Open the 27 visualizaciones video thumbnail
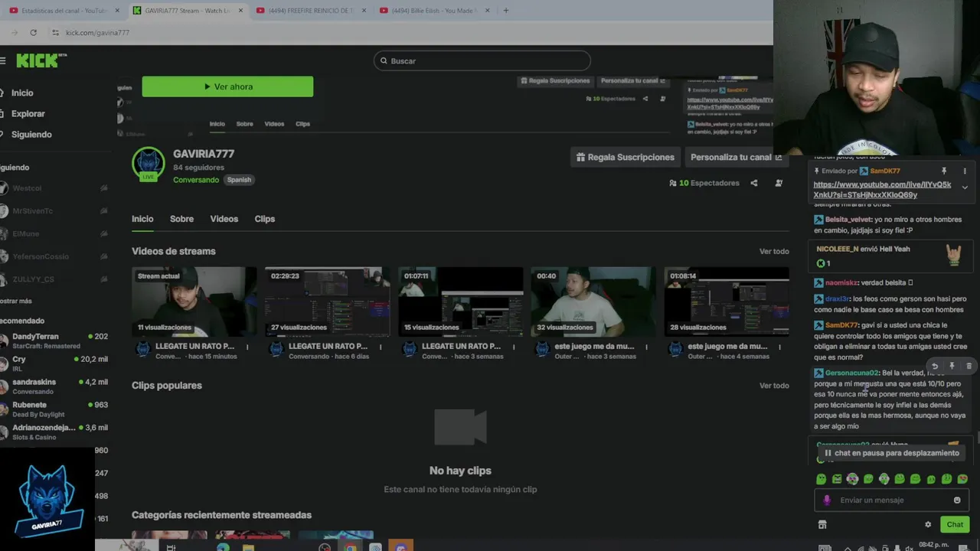Image resolution: width=980 pixels, height=551 pixels. point(327,302)
